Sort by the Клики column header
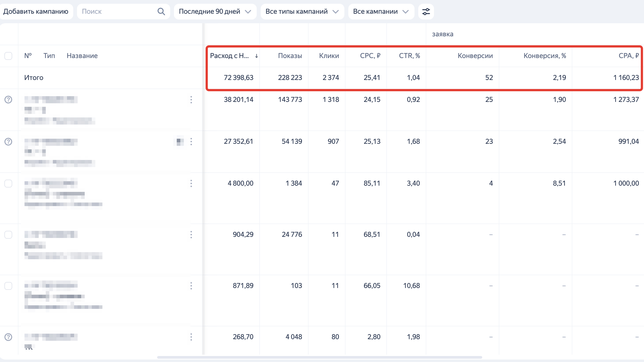The image size is (644, 362). click(x=329, y=56)
